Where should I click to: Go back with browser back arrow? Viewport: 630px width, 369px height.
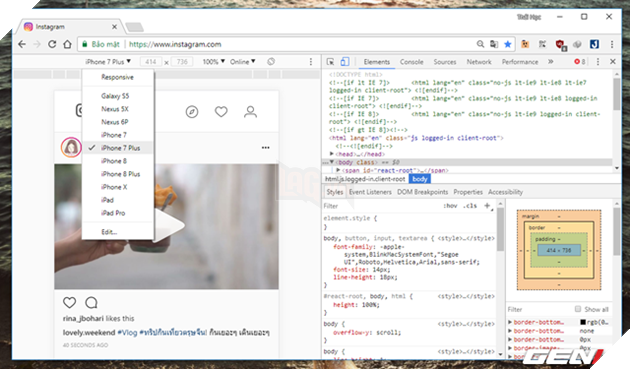tap(22, 44)
